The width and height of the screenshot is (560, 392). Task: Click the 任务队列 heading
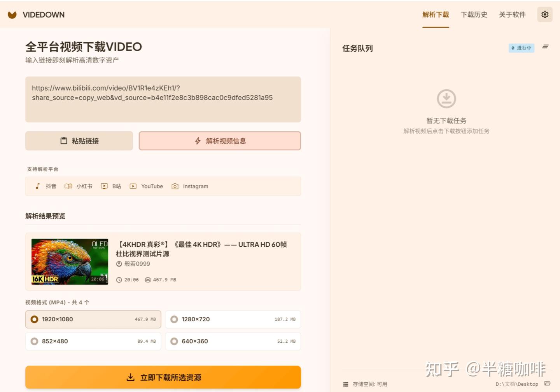[x=357, y=48]
